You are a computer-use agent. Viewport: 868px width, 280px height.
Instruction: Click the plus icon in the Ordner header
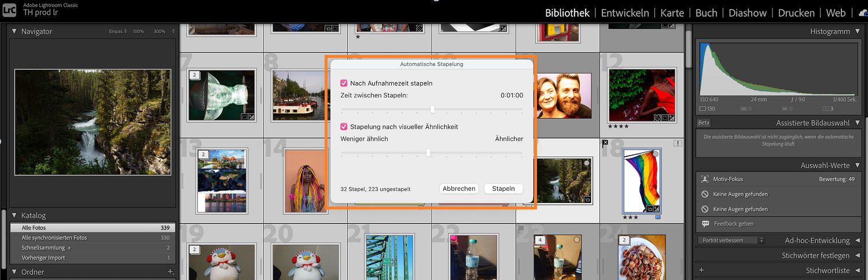coord(170,272)
